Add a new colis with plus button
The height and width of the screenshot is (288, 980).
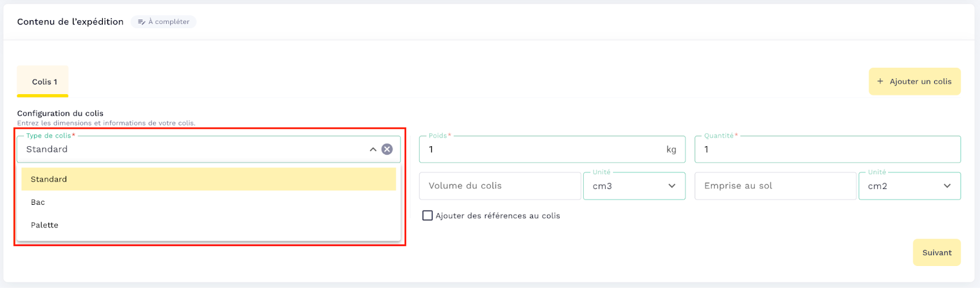(x=914, y=81)
